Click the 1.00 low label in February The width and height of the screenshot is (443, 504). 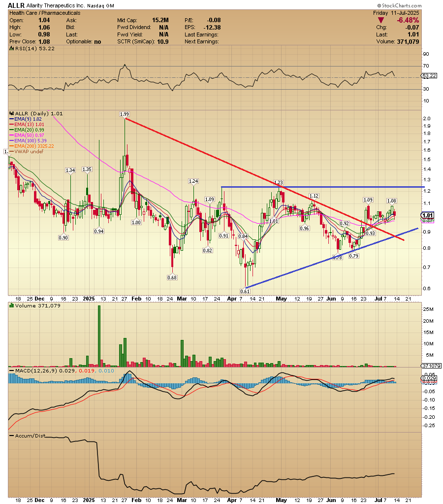[136, 222]
